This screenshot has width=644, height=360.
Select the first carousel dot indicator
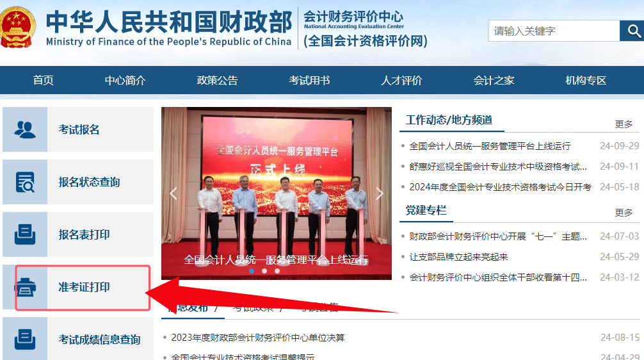tap(252, 271)
